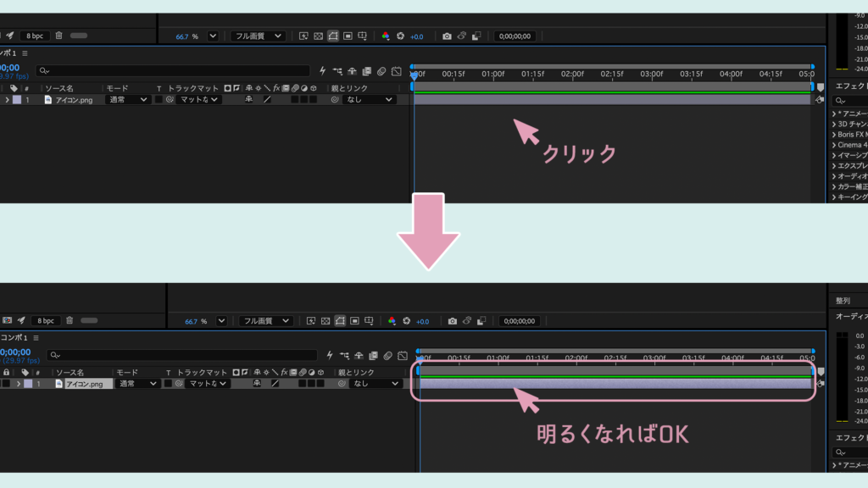The image size is (868, 488).
Task: Open なし parent dropdown in upper timeline
Action: (x=369, y=100)
